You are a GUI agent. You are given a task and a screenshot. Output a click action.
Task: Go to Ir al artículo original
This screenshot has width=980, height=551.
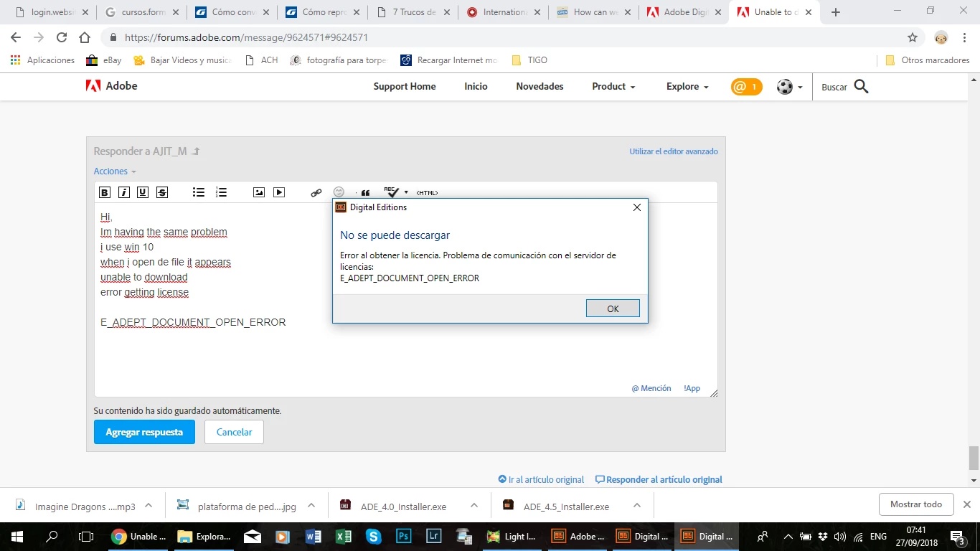click(x=541, y=479)
